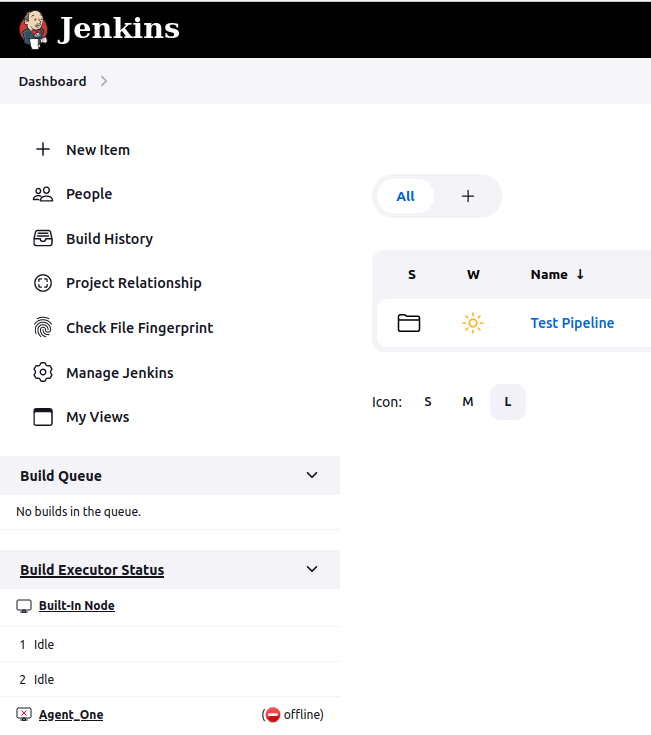Click the sunny weather icon
Viewport: 651px width, 735px height.
473,323
